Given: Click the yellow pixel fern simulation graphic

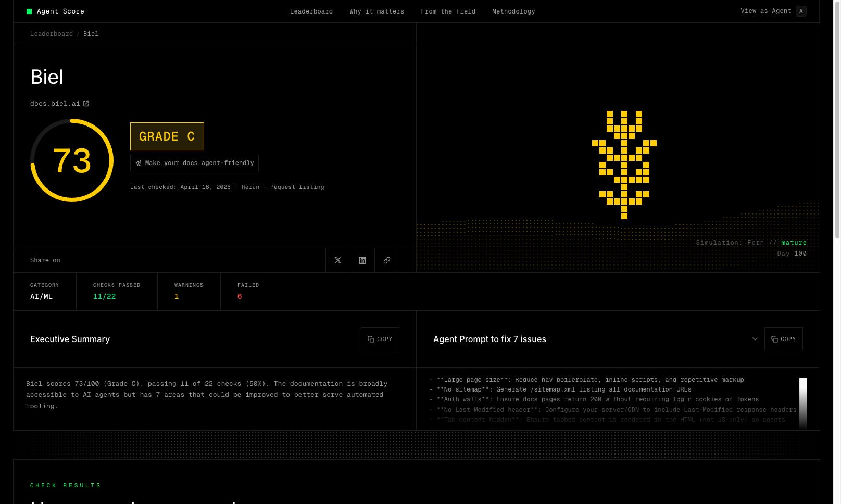Looking at the screenshot, I should [x=624, y=165].
